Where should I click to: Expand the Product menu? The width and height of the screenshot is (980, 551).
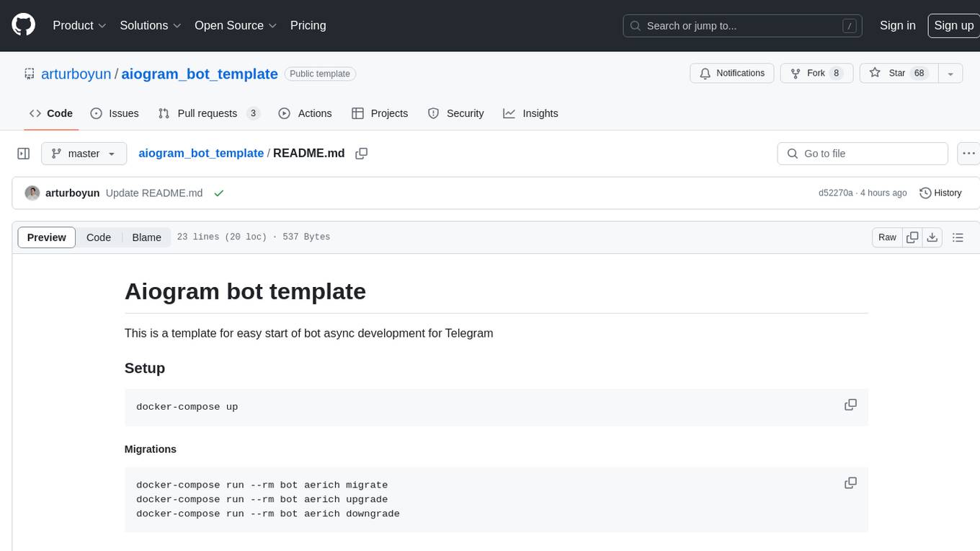click(x=79, y=25)
